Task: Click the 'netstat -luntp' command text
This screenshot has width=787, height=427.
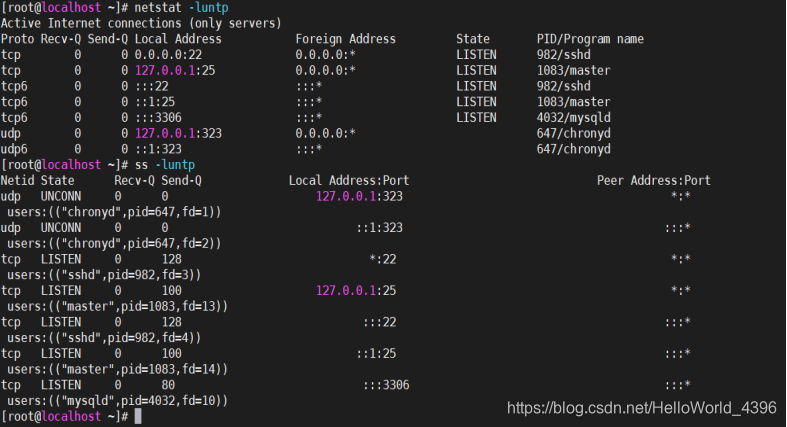Action: pyautogui.click(x=181, y=8)
